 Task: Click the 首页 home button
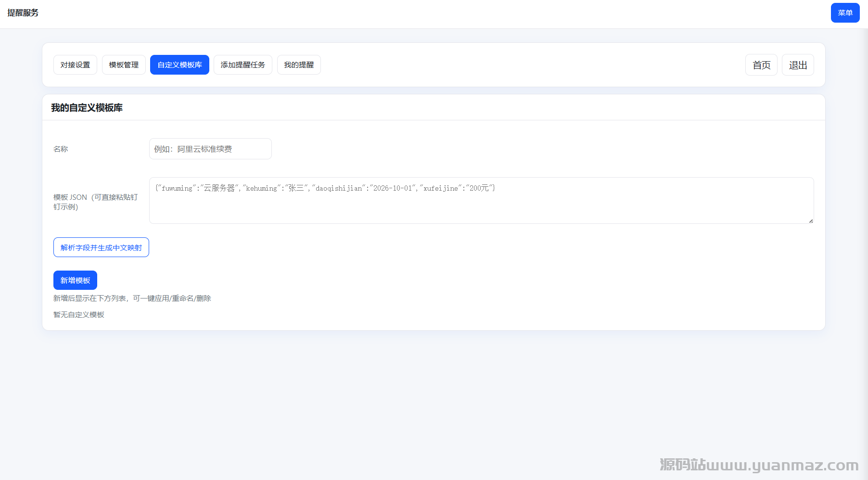click(x=761, y=65)
